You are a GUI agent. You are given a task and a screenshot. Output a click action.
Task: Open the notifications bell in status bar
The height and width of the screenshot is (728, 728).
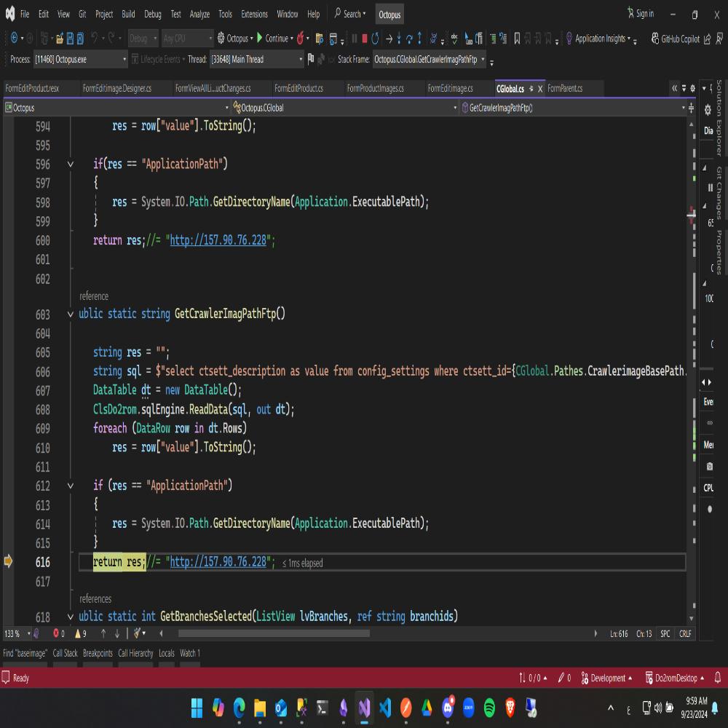[x=717, y=678]
